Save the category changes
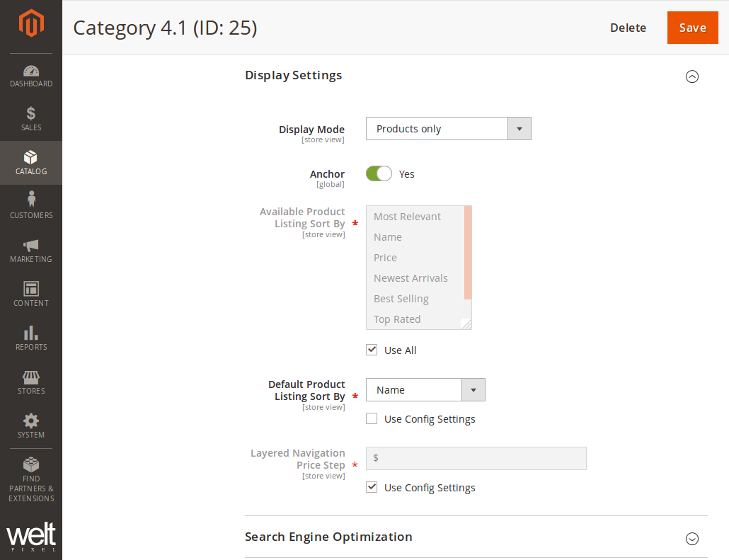 click(x=692, y=27)
